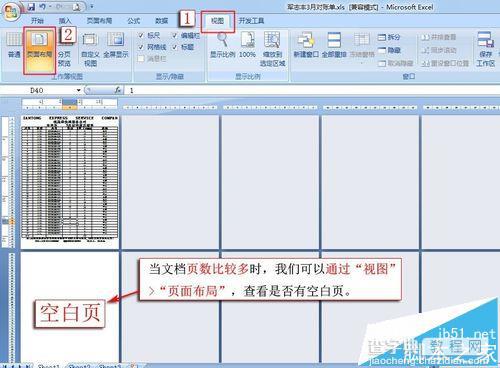Toggle the 编辑栏 formula bar checkbox

click(x=175, y=35)
